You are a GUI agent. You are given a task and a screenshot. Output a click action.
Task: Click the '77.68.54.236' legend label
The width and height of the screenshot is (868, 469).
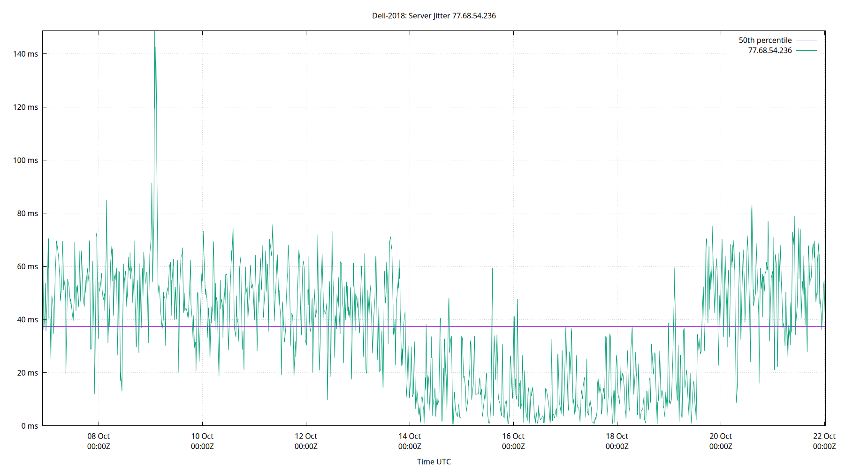pos(770,50)
